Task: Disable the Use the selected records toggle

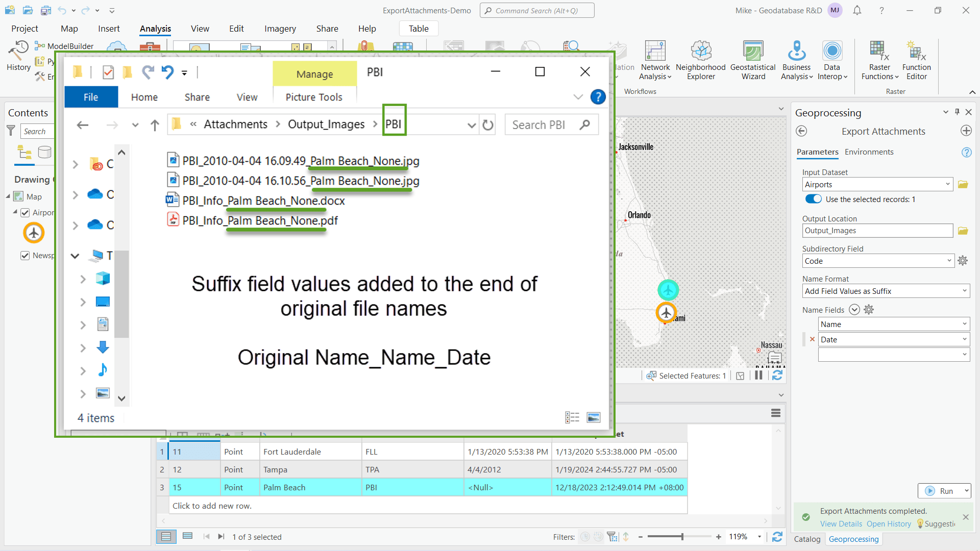Action: tap(813, 199)
